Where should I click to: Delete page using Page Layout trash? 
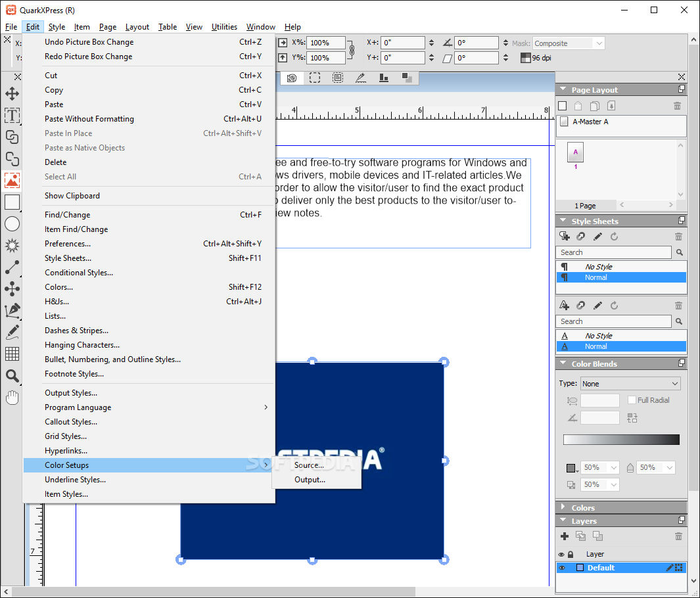pyautogui.click(x=677, y=106)
